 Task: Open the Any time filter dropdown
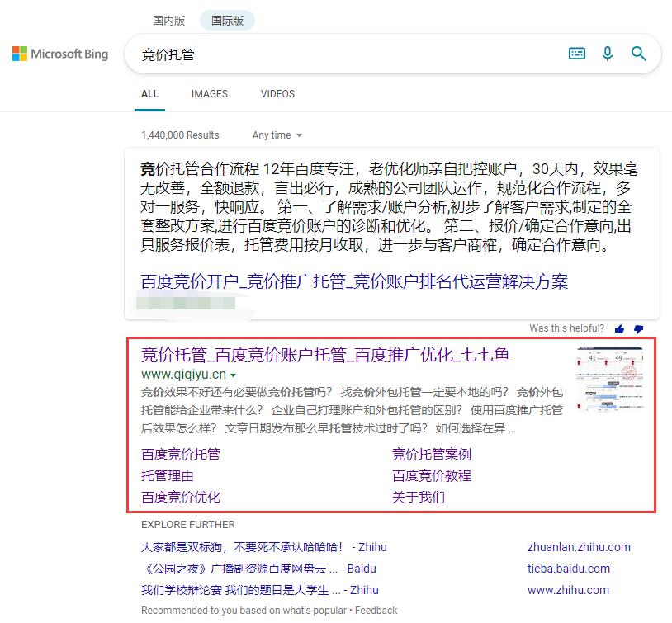[277, 135]
